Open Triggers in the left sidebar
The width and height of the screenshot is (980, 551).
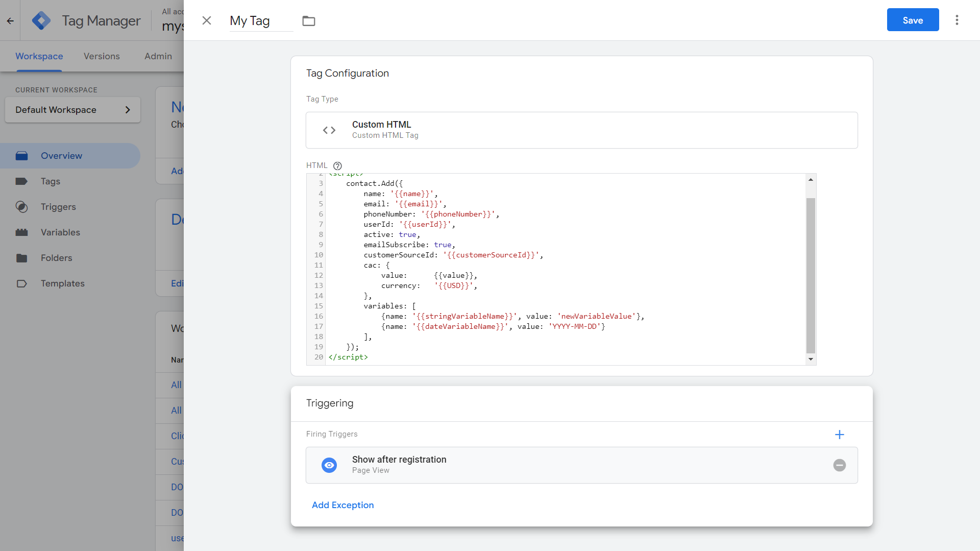pyautogui.click(x=58, y=207)
